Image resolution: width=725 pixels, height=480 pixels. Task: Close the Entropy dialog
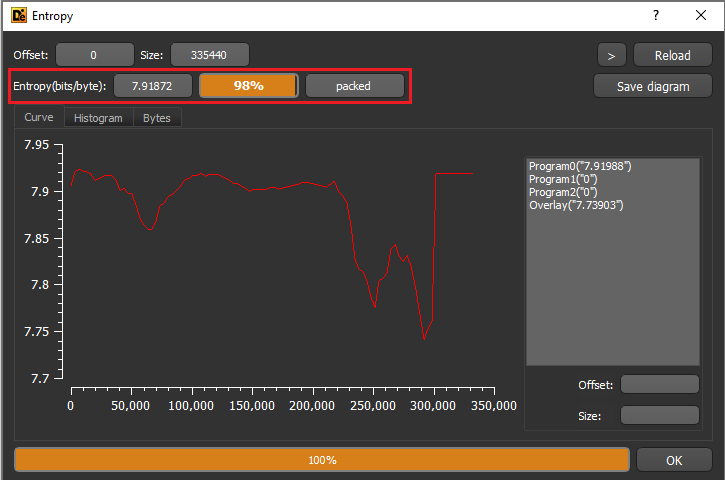coord(700,15)
